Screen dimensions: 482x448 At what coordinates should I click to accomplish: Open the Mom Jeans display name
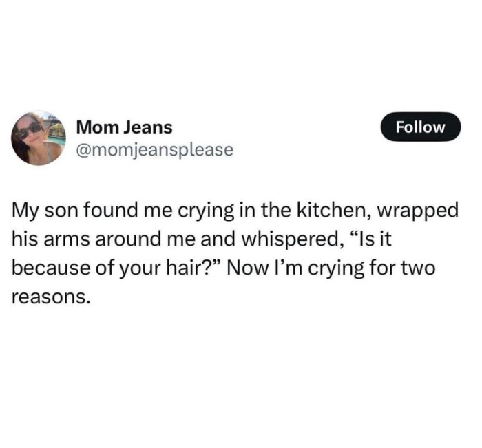(x=124, y=127)
